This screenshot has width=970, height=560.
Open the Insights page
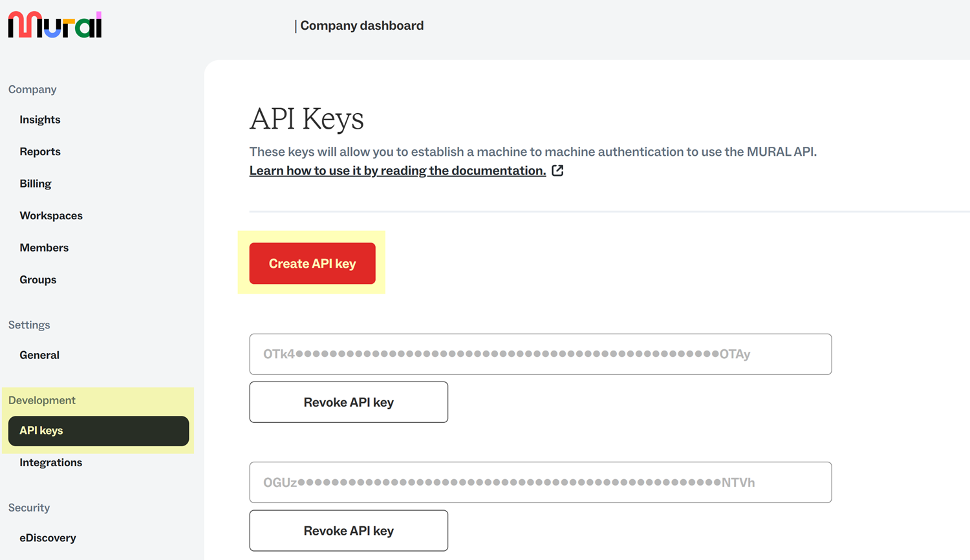40,120
